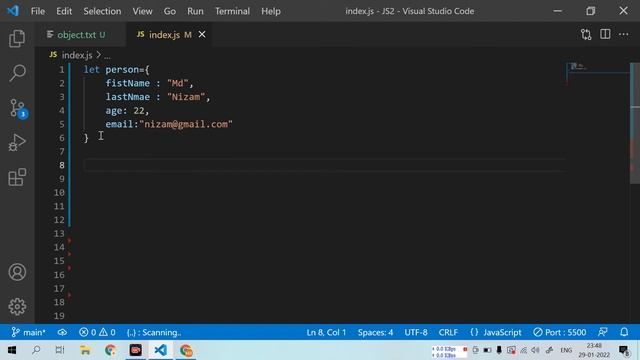Open Windows taskbar search
Screen dimensions: 640x360
36,350
